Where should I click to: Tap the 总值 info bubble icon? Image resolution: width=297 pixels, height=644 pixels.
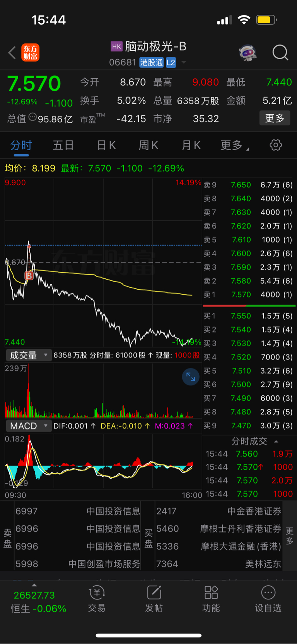pyautogui.click(x=32, y=117)
